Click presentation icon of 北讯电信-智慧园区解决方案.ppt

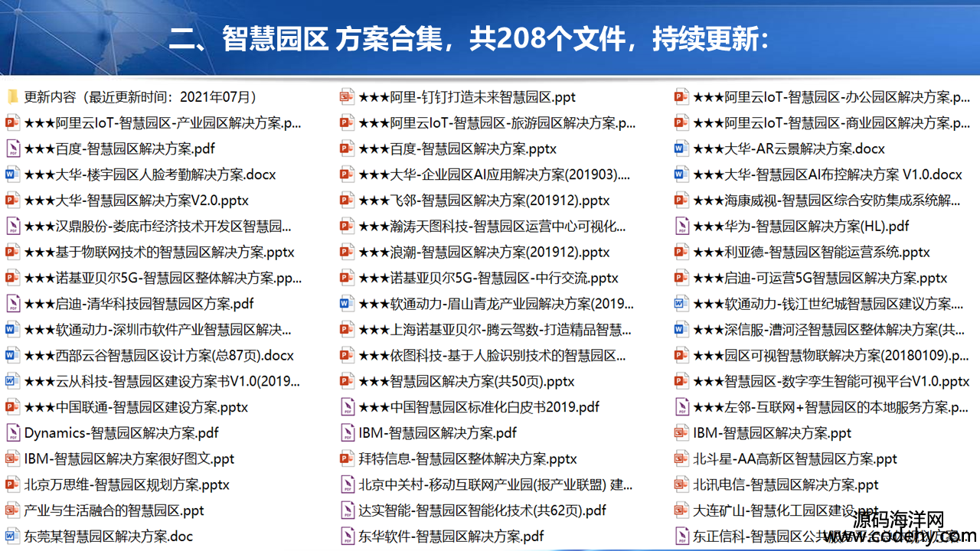pos(681,484)
